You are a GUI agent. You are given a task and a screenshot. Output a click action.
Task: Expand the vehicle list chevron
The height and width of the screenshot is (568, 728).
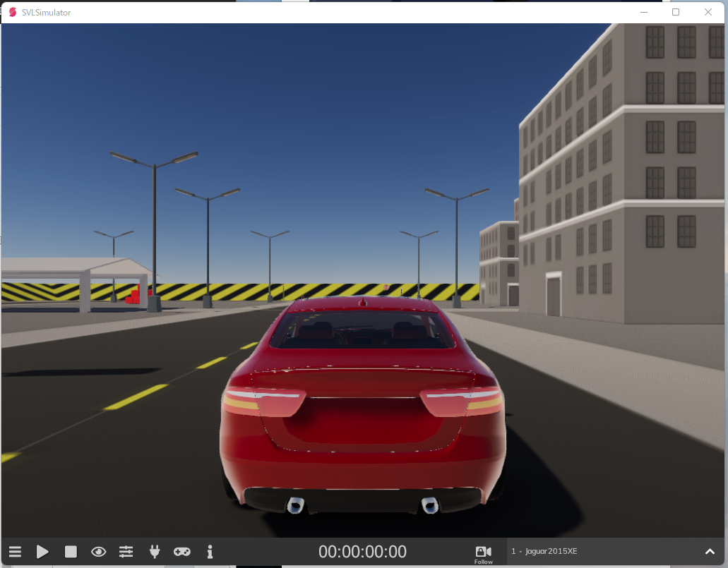click(x=710, y=552)
